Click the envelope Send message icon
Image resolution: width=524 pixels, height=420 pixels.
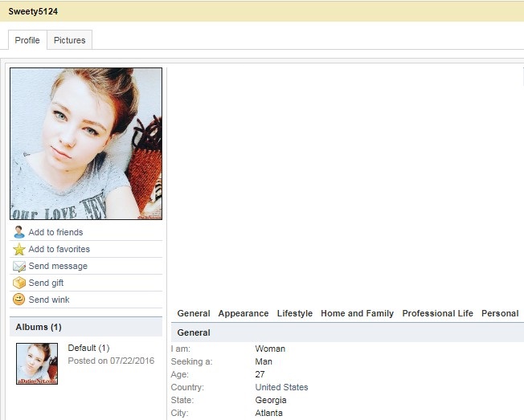[x=19, y=266]
